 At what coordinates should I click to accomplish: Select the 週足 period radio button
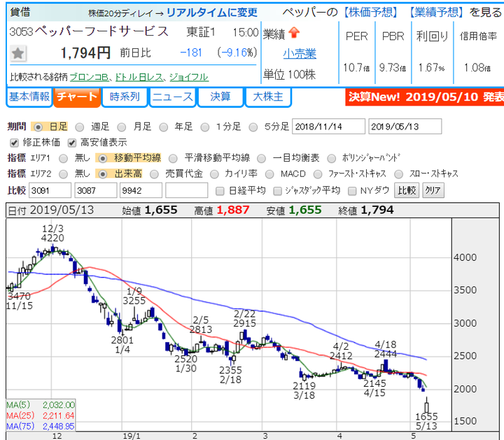pos(79,127)
